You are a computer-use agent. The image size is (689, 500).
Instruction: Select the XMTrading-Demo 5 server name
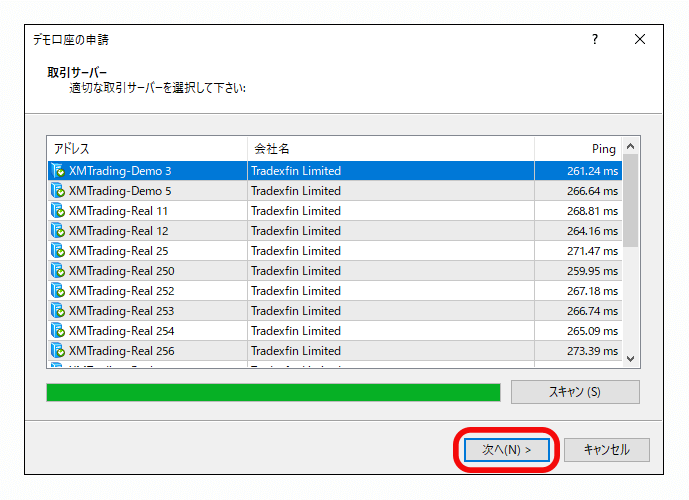click(120, 191)
